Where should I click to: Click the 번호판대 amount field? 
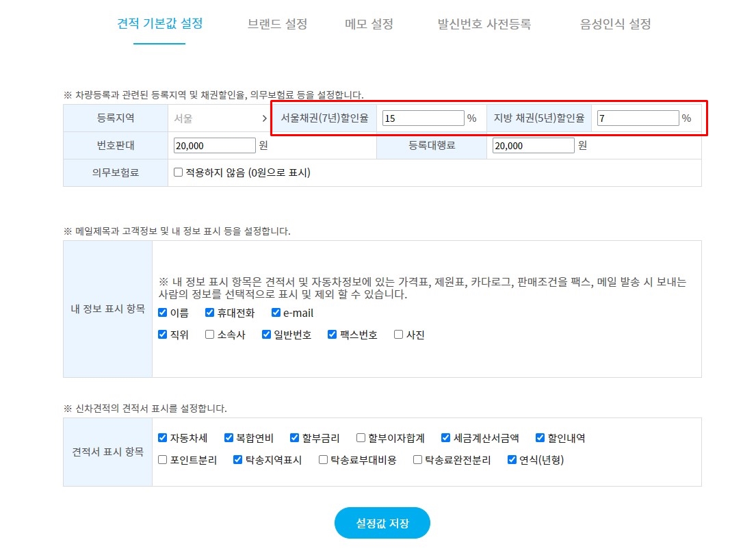[x=214, y=146]
